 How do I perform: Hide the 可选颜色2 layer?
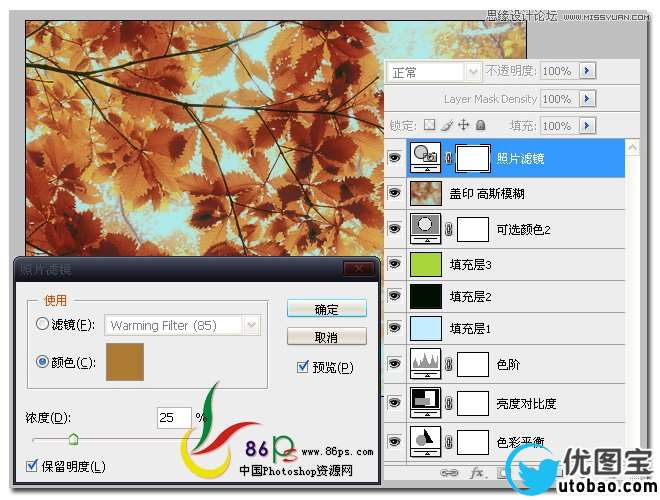(394, 229)
